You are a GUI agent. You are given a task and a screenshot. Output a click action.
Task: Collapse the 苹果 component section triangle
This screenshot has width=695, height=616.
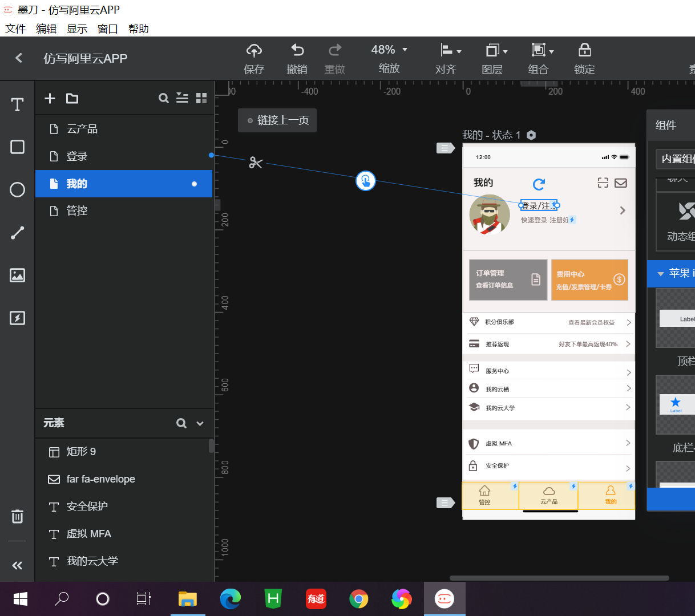pyautogui.click(x=661, y=274)
